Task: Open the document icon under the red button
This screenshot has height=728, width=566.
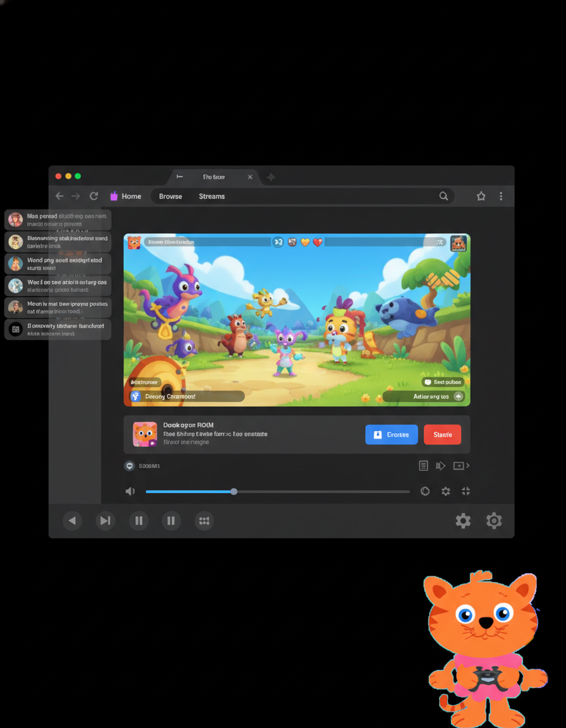Action: 423,466
